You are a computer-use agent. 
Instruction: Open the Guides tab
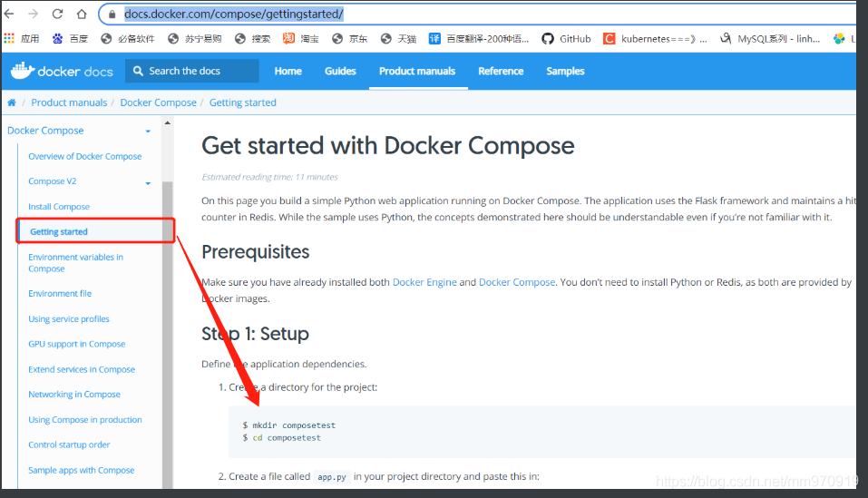340,71
